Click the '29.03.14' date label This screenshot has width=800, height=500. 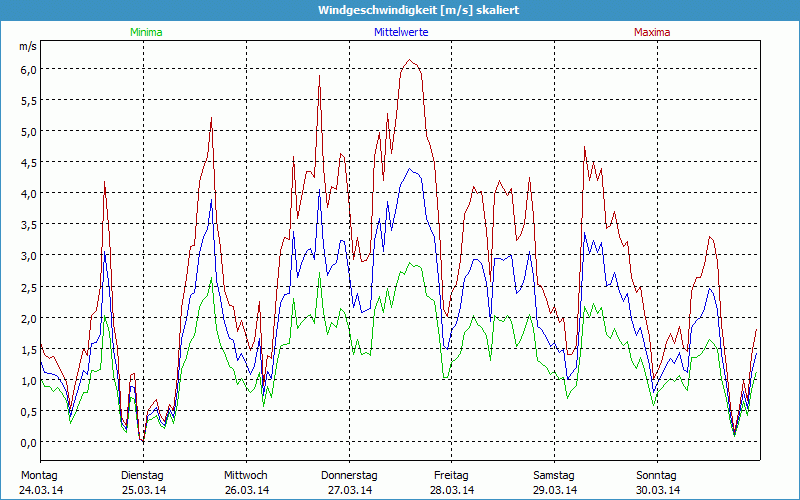(555, 490)
